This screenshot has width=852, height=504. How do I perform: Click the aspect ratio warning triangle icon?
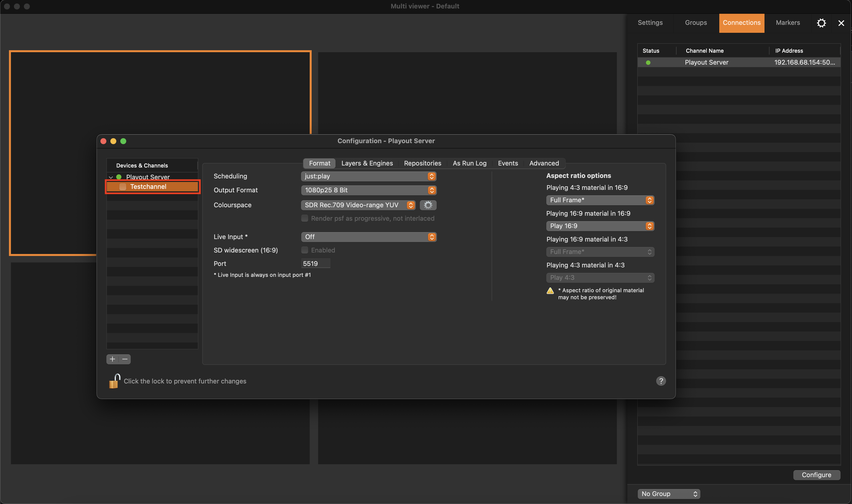coord(550,291)
